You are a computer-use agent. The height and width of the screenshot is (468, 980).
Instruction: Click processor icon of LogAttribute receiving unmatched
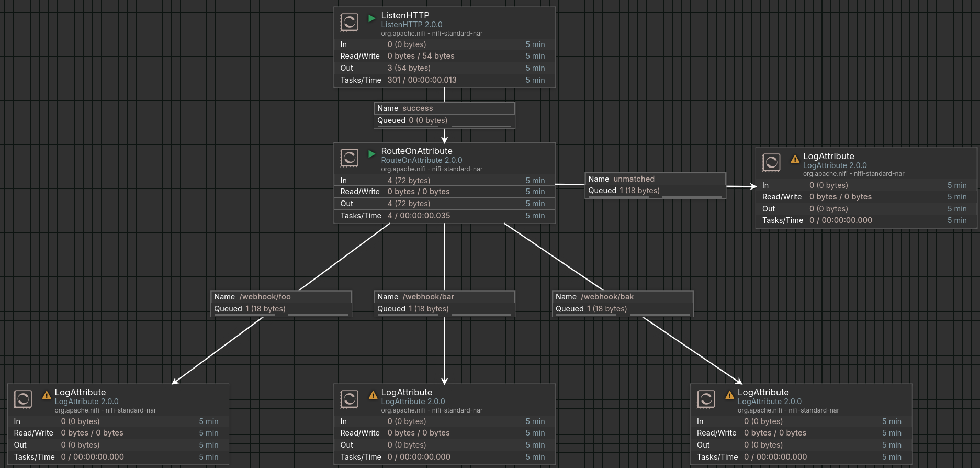pos(771,163)
